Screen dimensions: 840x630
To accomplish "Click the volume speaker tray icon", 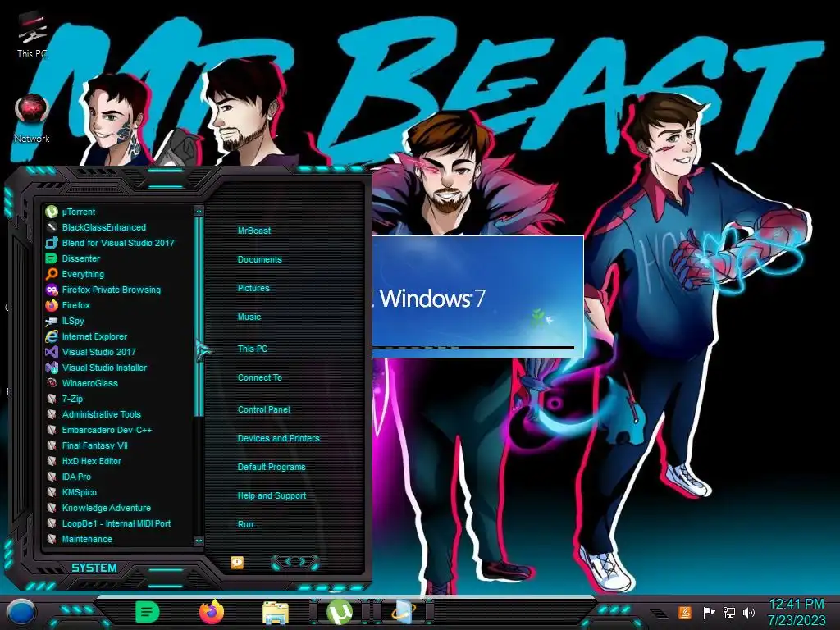I will click(x=749, y=612).
